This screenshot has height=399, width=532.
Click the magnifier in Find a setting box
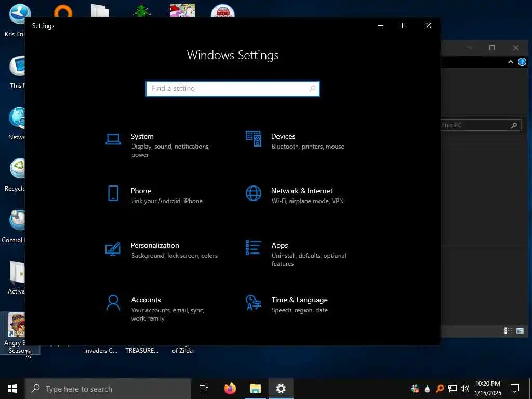click(x=312, y=88)
